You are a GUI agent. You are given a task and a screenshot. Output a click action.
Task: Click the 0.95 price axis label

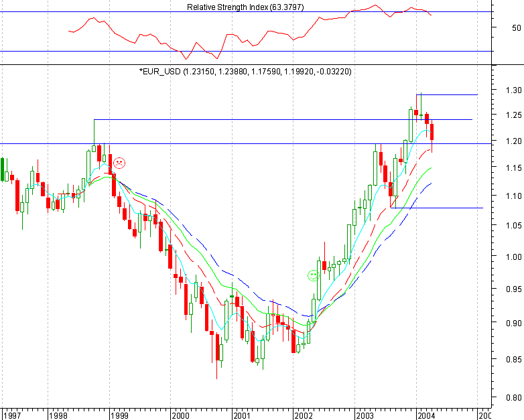[513, 289]
